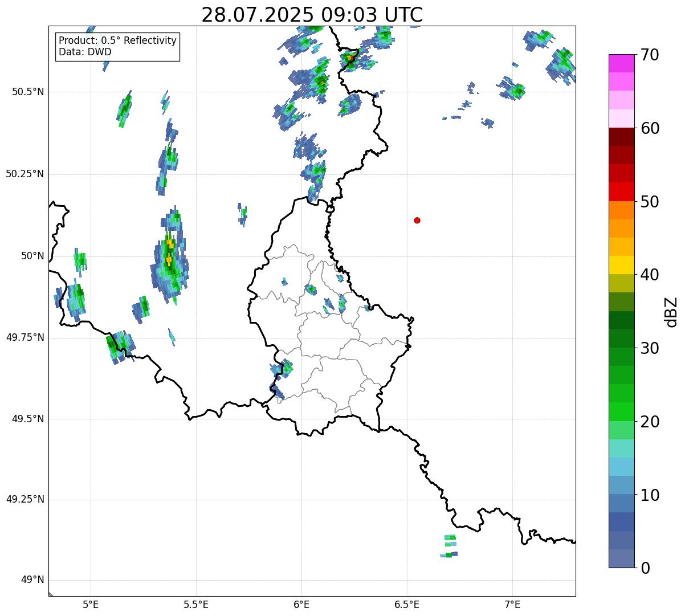Viewport: 685px width, 616px height.
Task: Click the 6.5°E longitude label
Action: (x=407, y=605)
